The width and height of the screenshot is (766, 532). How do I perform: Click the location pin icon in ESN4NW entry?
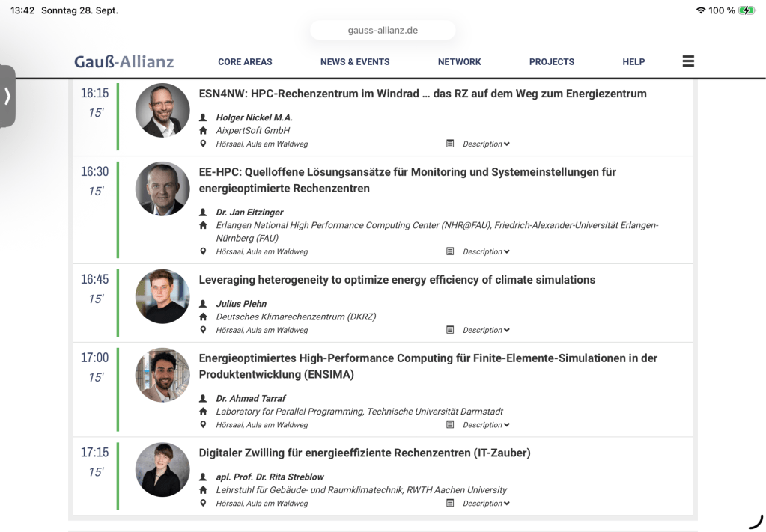pyautogui.click(x=203, y=144)
